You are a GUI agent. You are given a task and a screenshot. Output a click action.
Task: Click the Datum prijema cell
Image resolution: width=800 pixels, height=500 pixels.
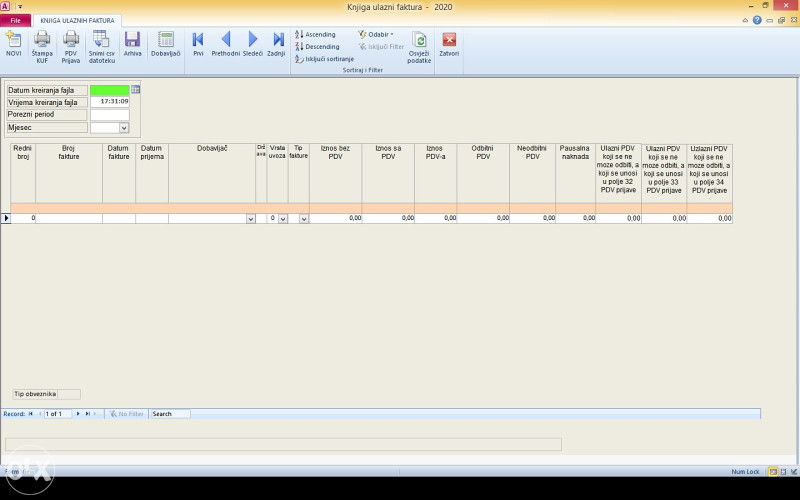152,218
